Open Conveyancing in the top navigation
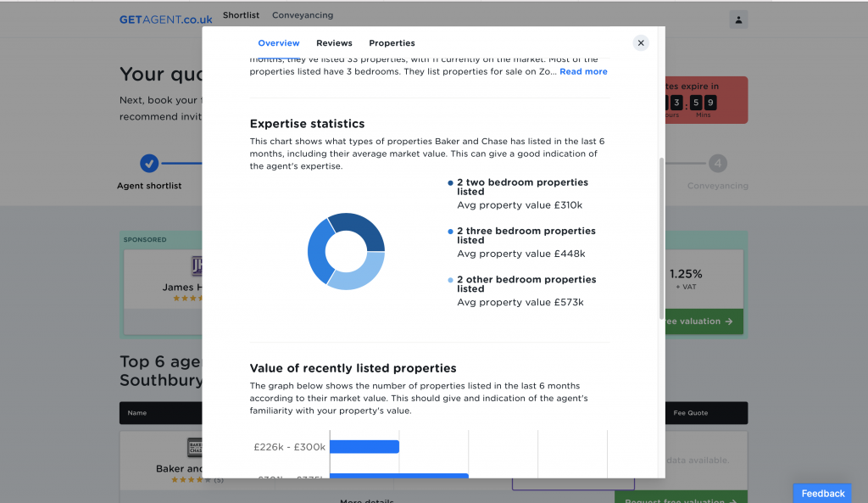The height and width of the screenshot is (503, 868). coord(303,15)
